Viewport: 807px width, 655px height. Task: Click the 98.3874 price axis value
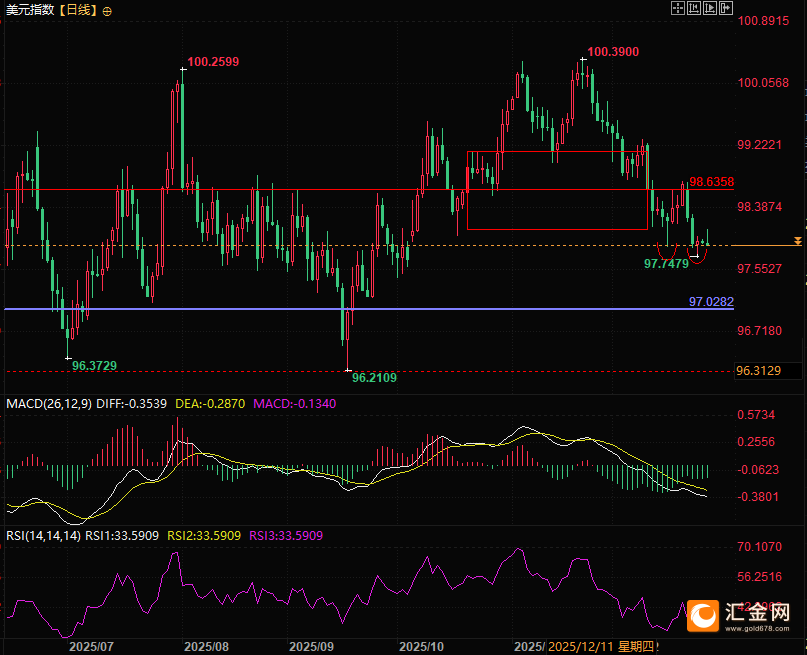(760, 207)
